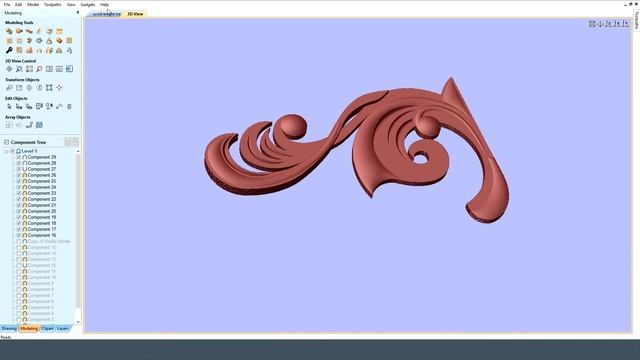Open the Import 3D model folder icon
640x360 pixels.
tap(59, 31)
